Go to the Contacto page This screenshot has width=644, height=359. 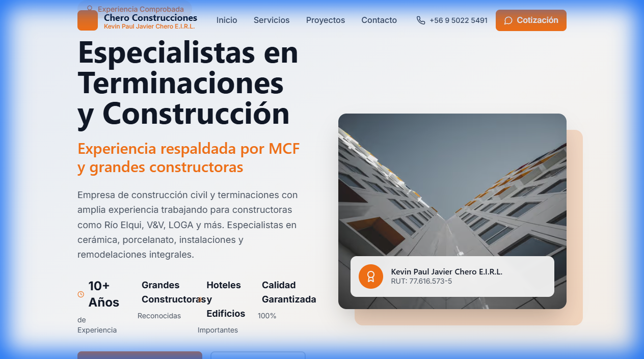pyautogui.click(x=379, y=20)
